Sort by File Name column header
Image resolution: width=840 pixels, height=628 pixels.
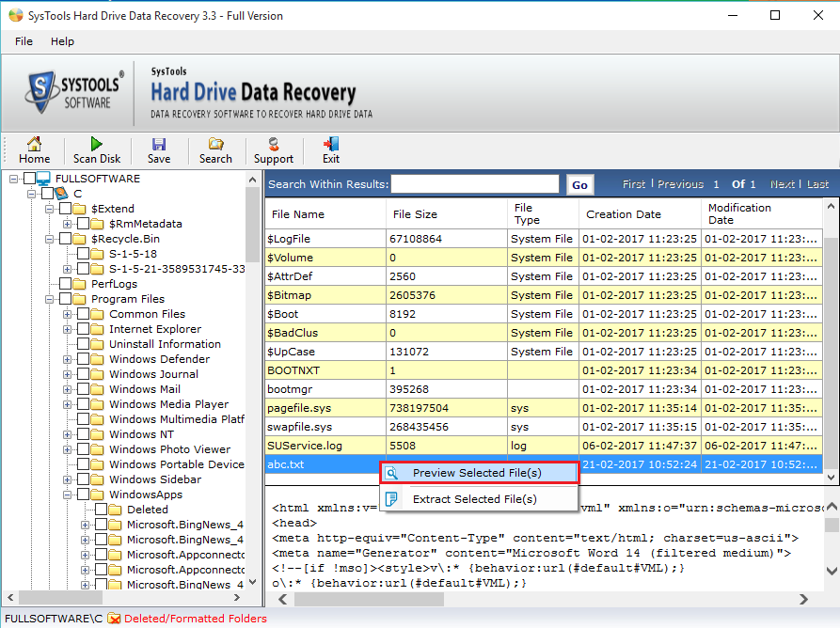pos(325,214)
